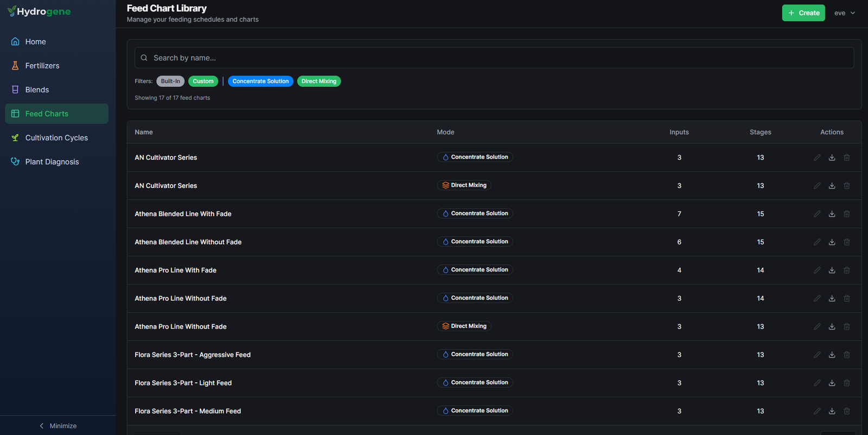Toggle the Built-In filter
The height and width of the screenshot is (435, 868).
coord(170,81)
